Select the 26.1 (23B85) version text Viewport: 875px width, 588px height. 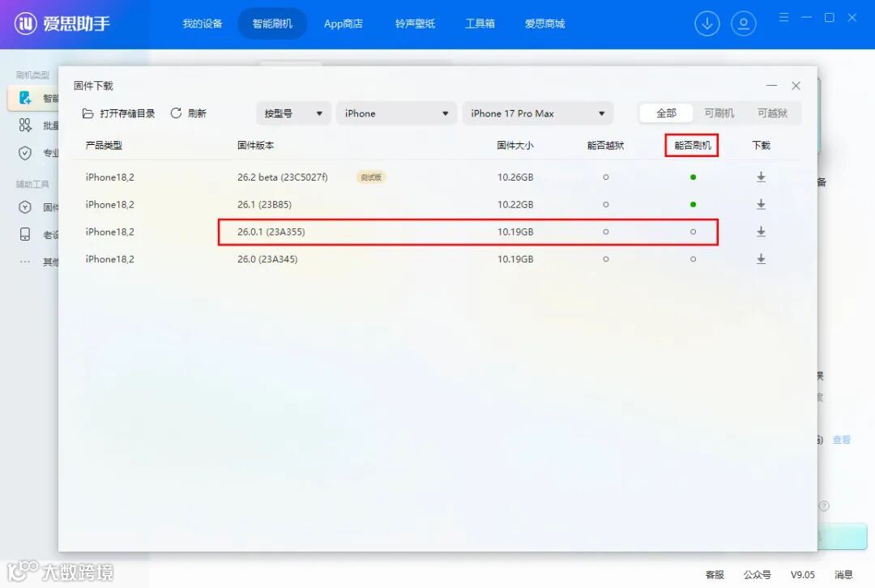tap(264, 204)
